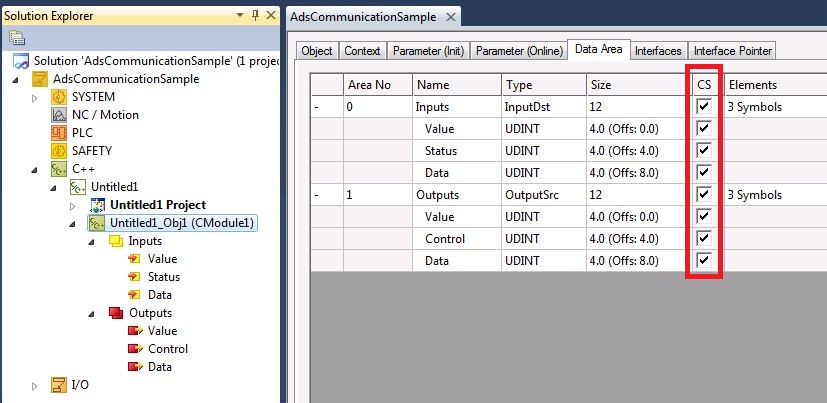The image size is (827, 403).
Task: Toggle CS checkbox for Status row
Action: 704,151
